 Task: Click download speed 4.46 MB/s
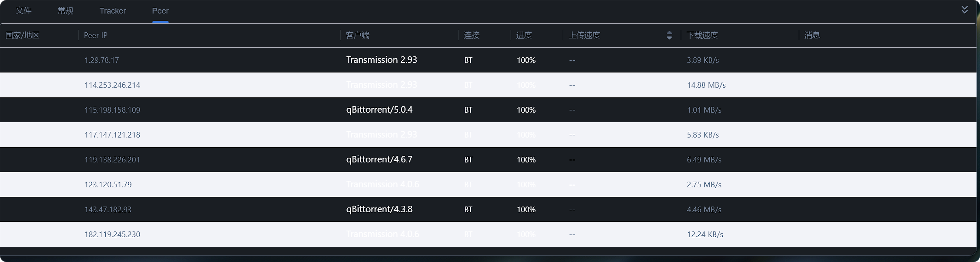704,210
